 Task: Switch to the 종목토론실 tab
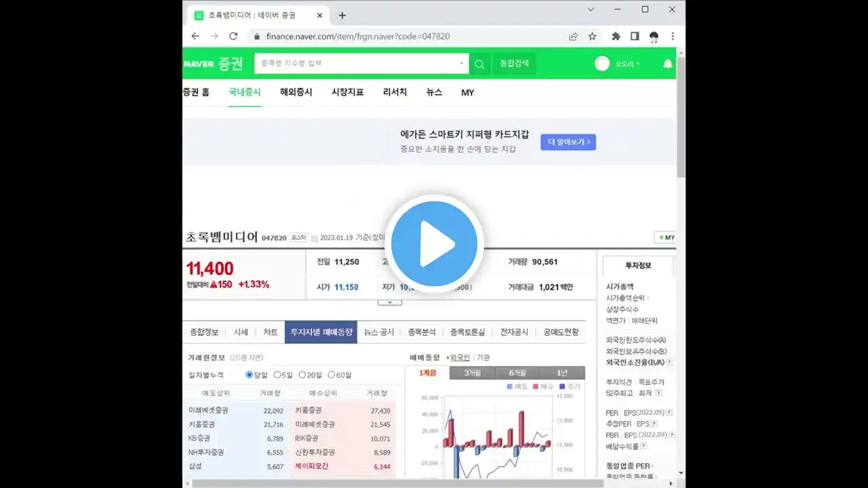[468, 332]
